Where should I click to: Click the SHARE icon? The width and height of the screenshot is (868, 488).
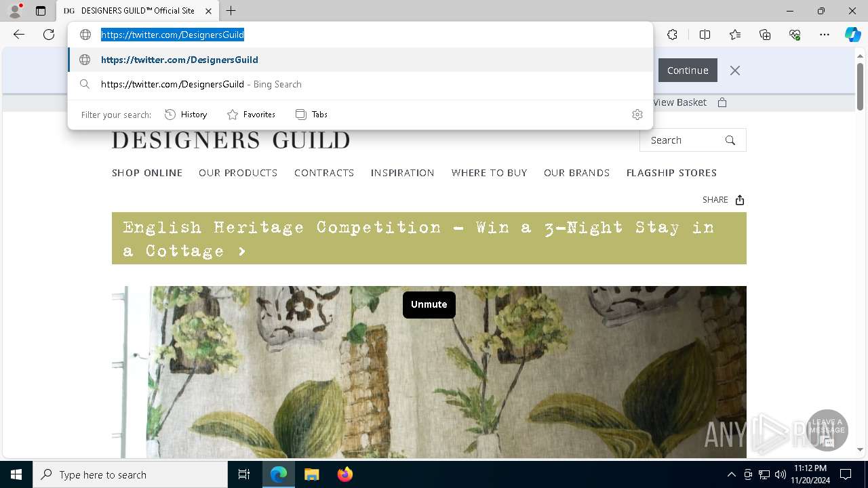coord(740,200)
